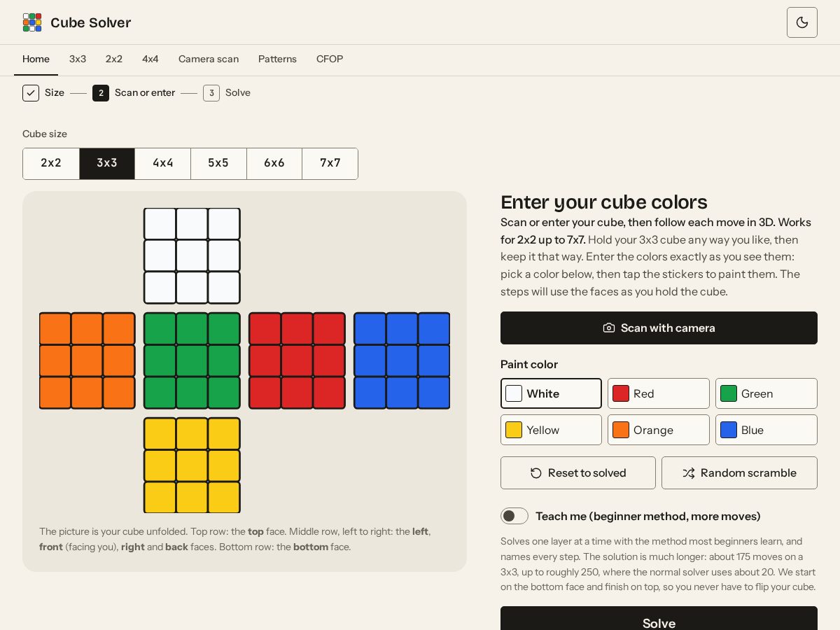Paint the top-right sticker of the green face
The width and height of the screenshot is (840, 630).
pos(224,328)
